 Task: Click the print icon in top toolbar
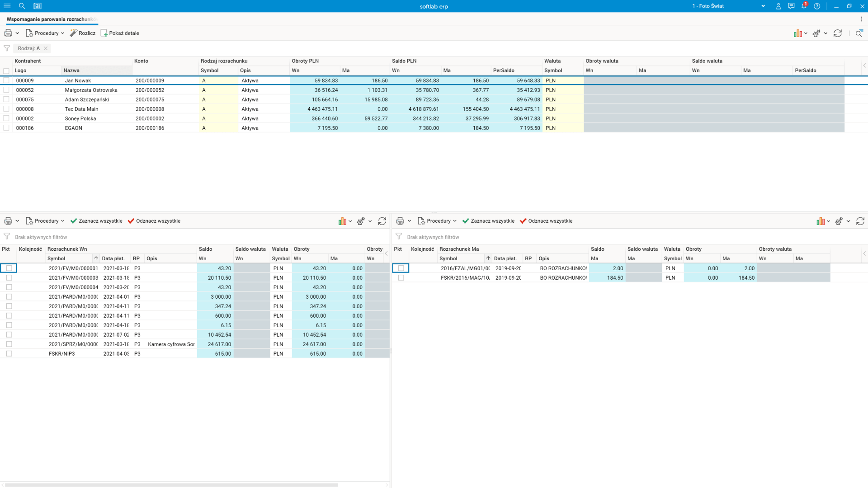coord(8,33)
